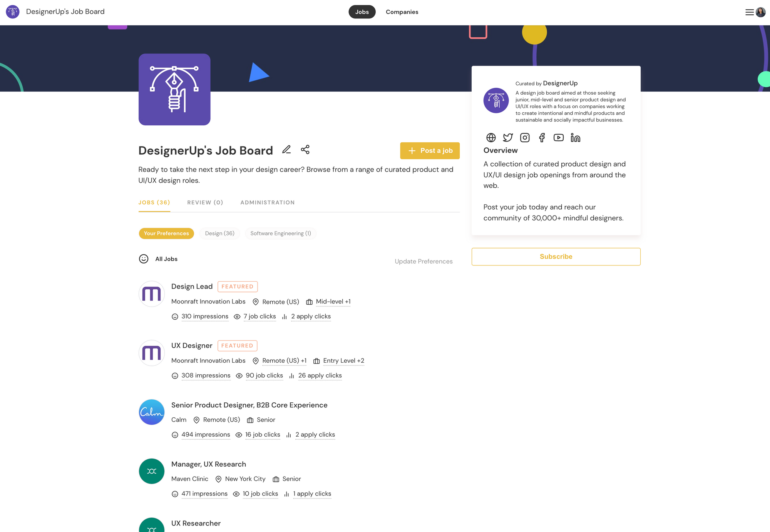This screenshot has width=770, height=532.
Task: Click the share icon beside board title
Action: (x=305, y=150)
